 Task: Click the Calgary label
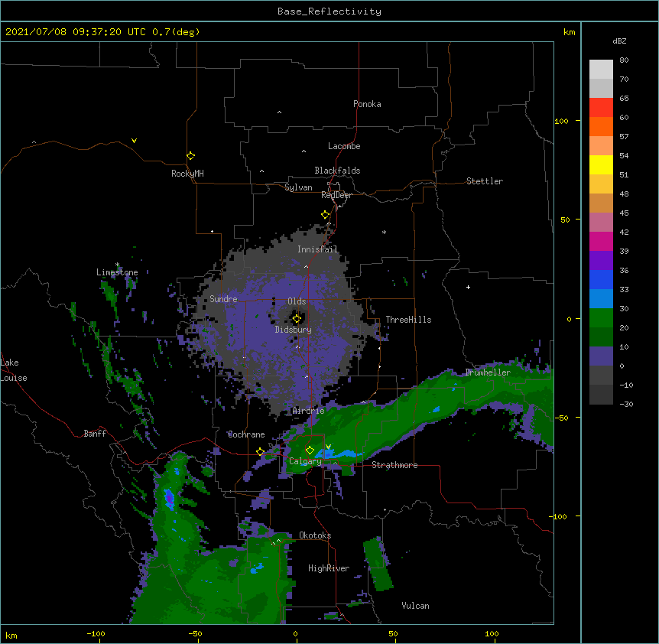tap(305, 461)
